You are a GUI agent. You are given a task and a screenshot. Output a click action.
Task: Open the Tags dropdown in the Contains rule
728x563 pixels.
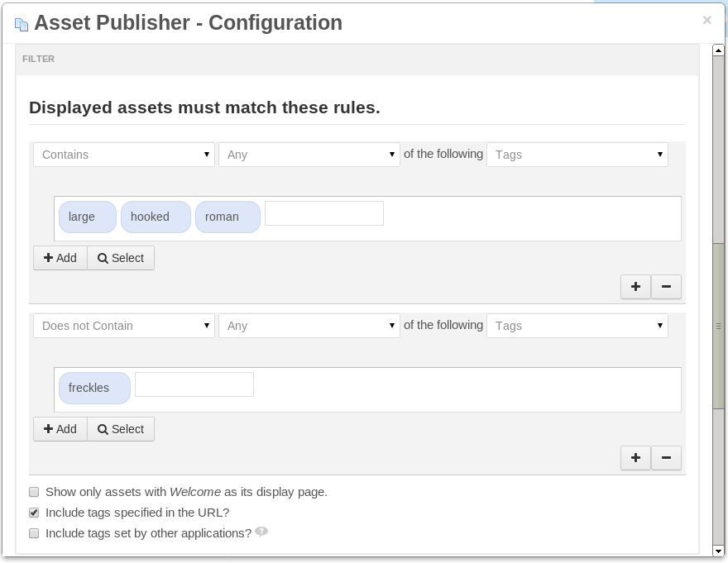pos(577,155)
